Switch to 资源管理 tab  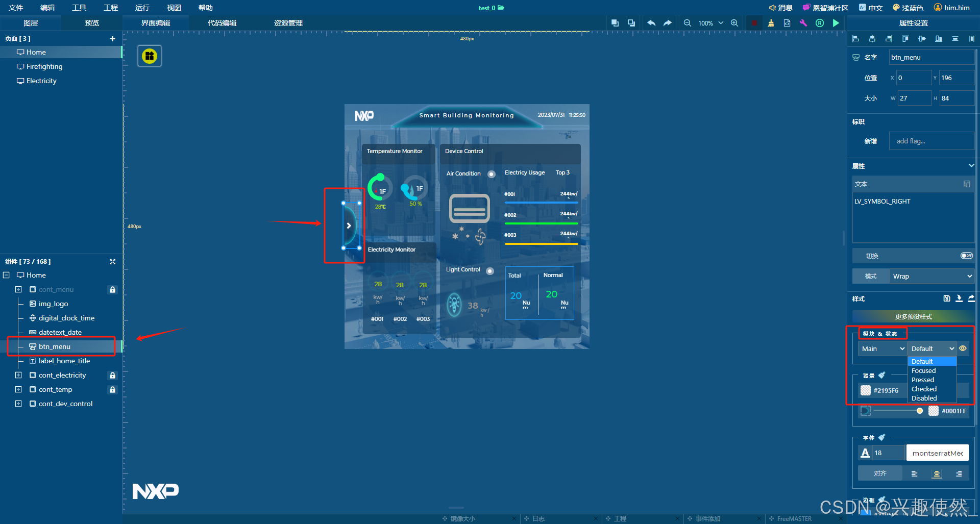(x=288, y=23)
